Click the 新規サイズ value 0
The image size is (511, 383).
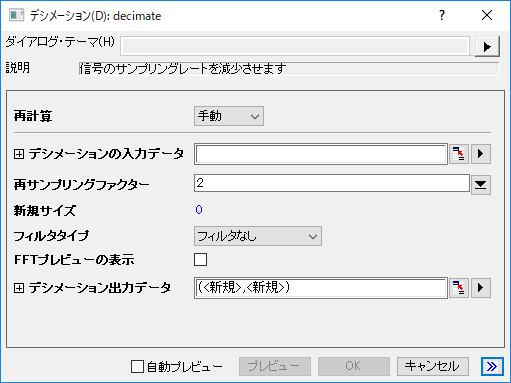coord(199,210)
